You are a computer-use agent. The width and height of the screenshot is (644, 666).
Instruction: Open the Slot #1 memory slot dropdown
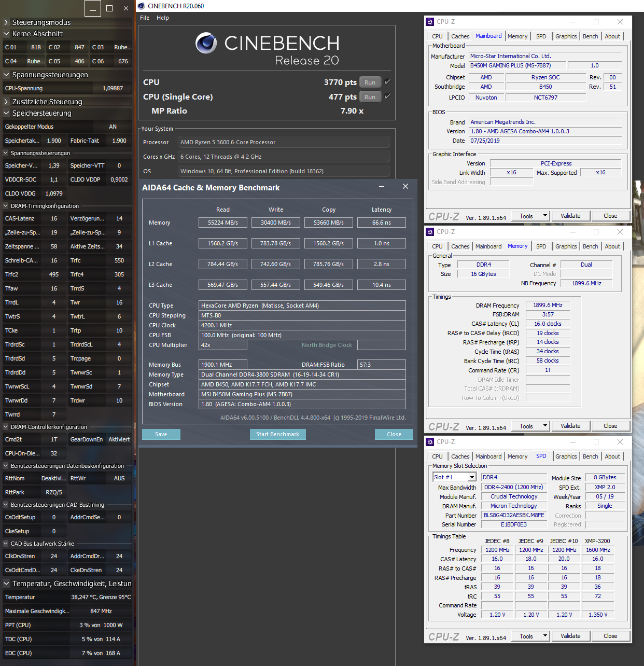(472, 477)
